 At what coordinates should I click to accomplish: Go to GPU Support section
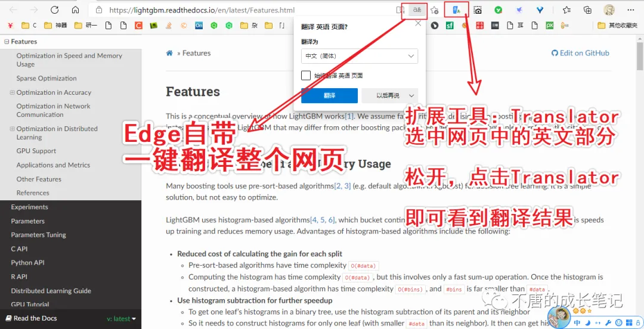[36, 151]
